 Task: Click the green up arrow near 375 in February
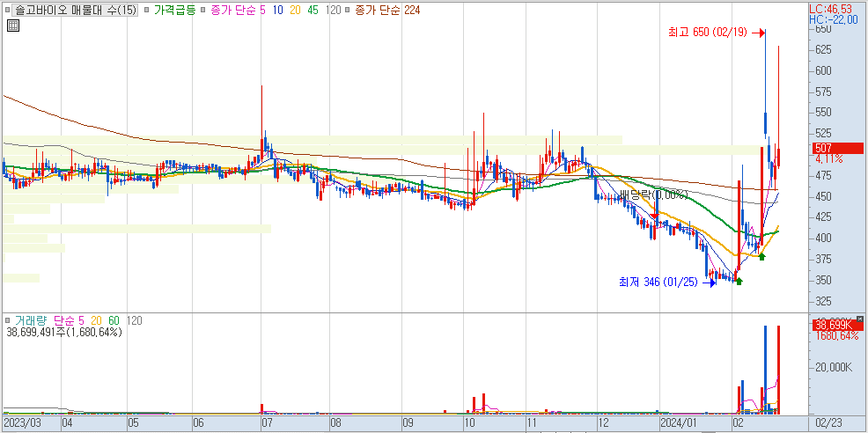[762, 256]
